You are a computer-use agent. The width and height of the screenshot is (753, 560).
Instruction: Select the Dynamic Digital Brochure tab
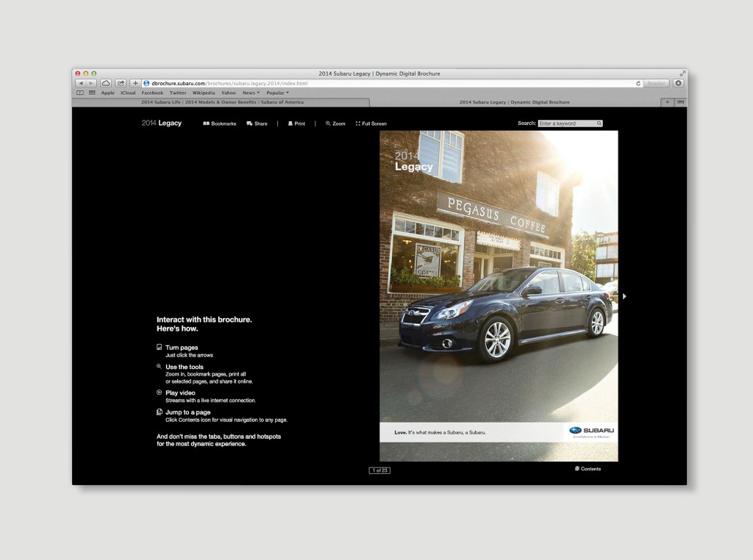click(x=514, y=102)
